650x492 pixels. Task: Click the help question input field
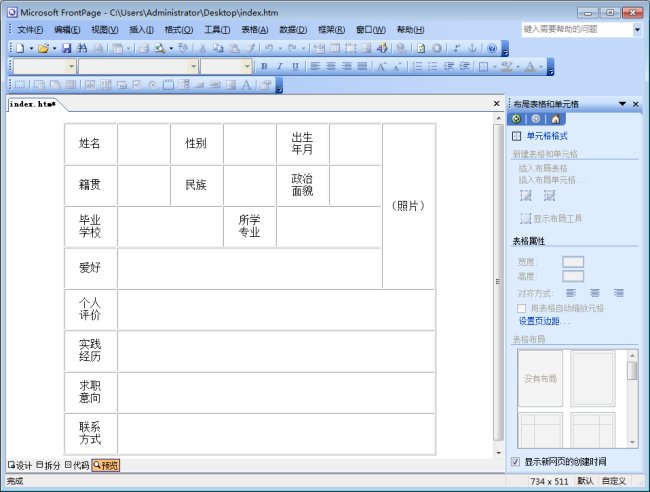[x=577, y=29]
